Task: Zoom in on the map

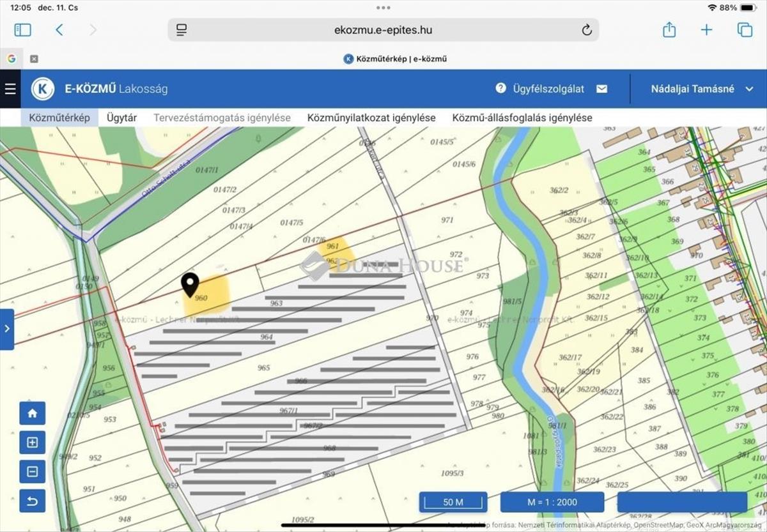Action: (33, 443)
